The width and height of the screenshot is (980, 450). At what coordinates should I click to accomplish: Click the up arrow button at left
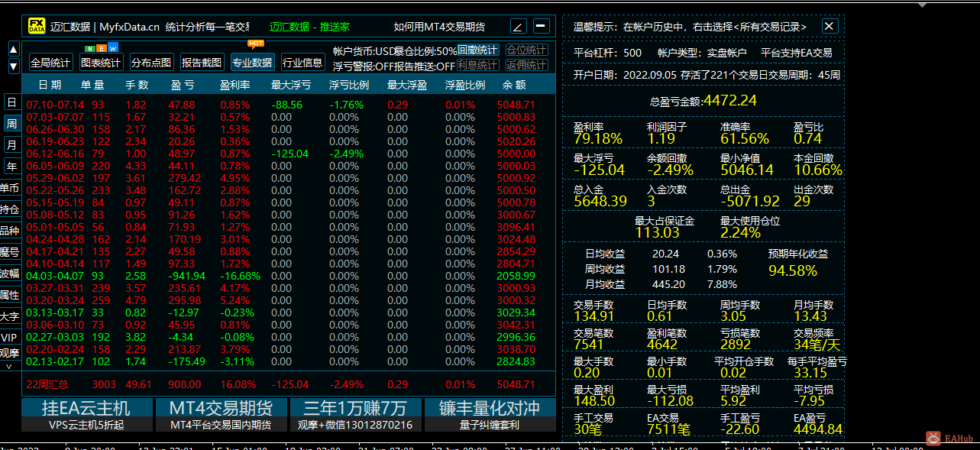[14, 50]
